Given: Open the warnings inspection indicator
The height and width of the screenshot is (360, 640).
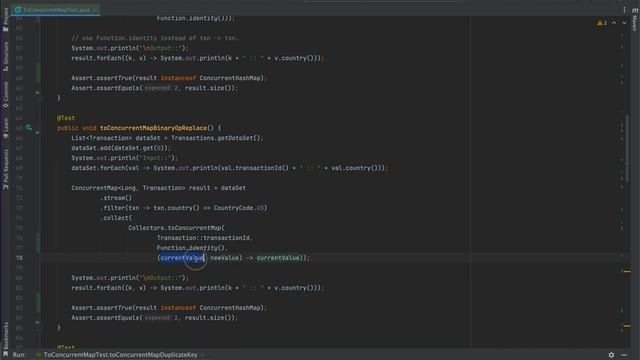Looking at the screenshot, I should tap(602, 23).
